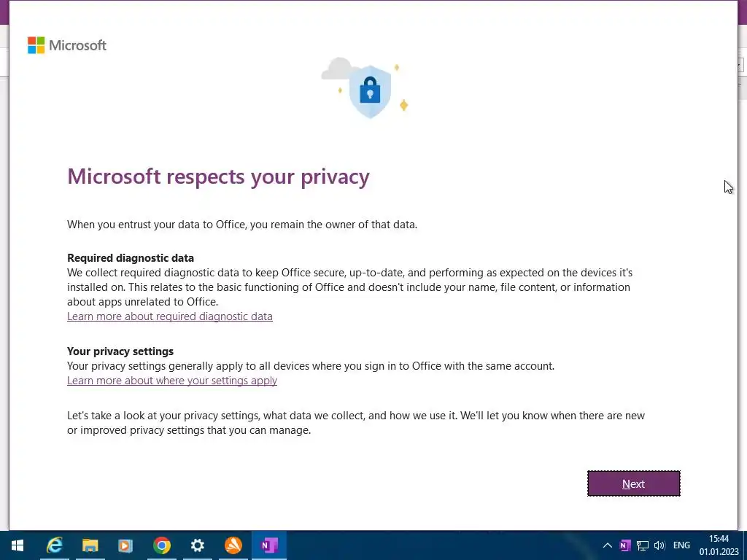Launch Internet Explorer from the taskbar
Viewport: 747px width, 560px height.
point(55,545)
